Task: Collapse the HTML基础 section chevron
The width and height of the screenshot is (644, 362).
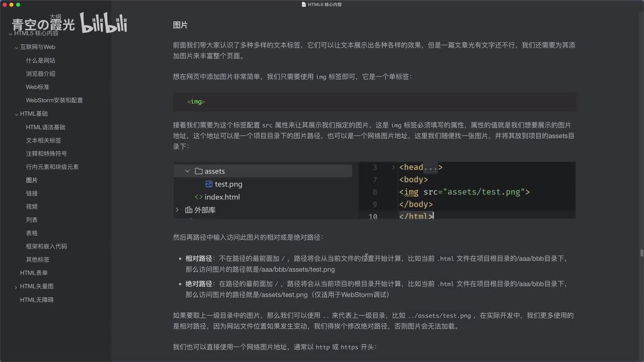Action: 16,114
